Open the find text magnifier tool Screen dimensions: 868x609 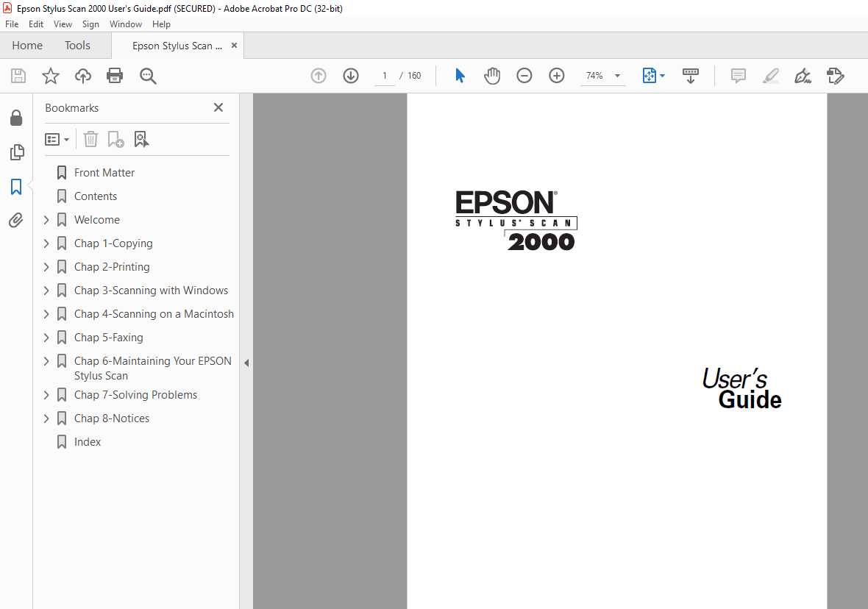click(x=148, y=76)
